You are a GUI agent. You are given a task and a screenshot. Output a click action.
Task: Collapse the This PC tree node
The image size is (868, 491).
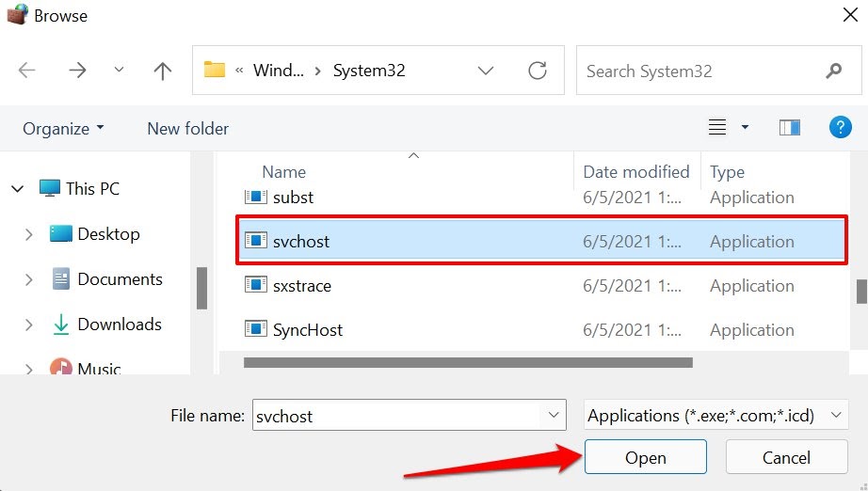coord(18,189)
